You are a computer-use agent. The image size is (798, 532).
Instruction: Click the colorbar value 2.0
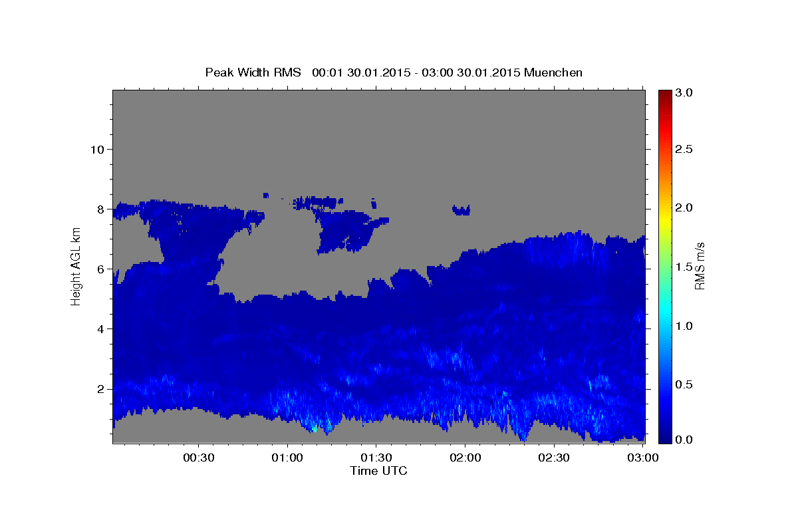684,207
